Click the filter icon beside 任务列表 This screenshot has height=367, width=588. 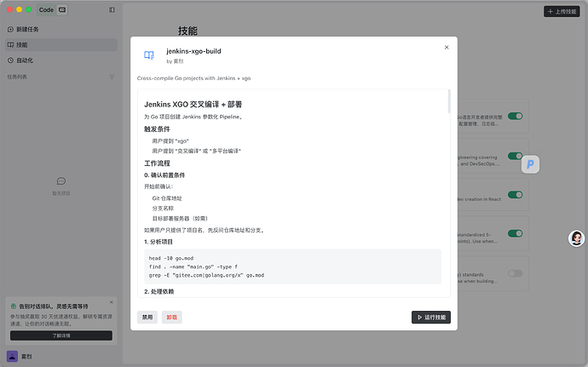pos(112,77)
